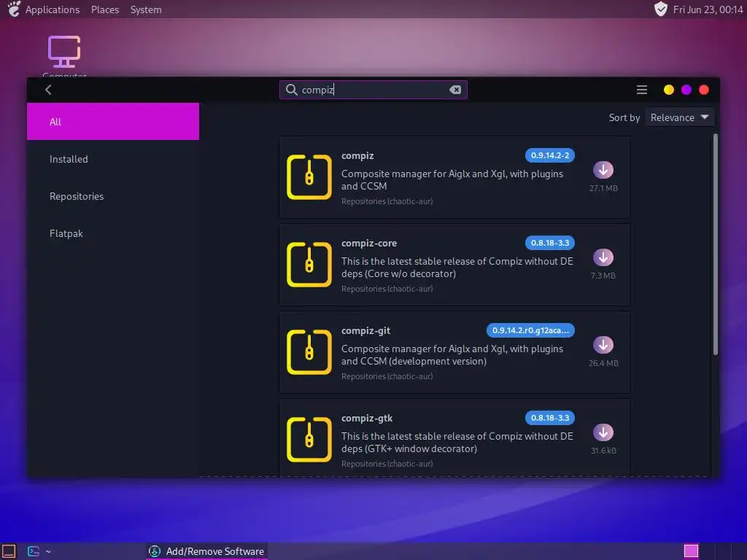
Task: Click the results list scrollbar
Action: coord(715,244)
